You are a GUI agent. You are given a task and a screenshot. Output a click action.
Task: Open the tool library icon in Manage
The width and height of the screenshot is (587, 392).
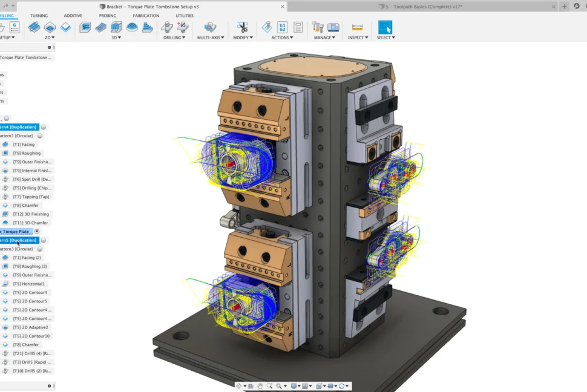coord(318,27)
